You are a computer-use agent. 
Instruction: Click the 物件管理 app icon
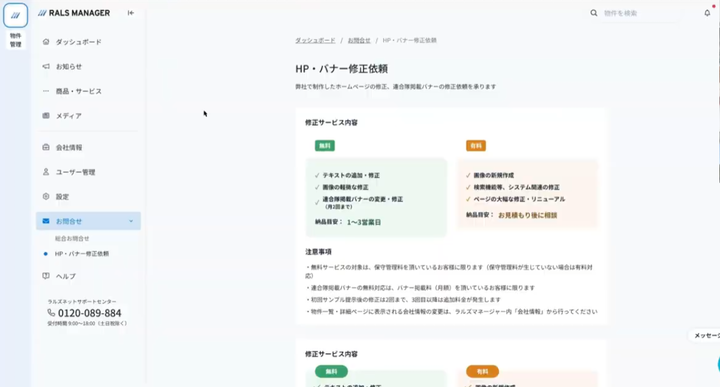tap(16, 16)
